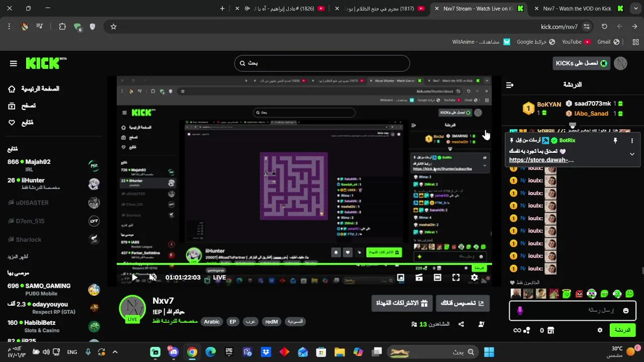Open the YouTube bookmark
644x362 pixels.
[576, 42]
